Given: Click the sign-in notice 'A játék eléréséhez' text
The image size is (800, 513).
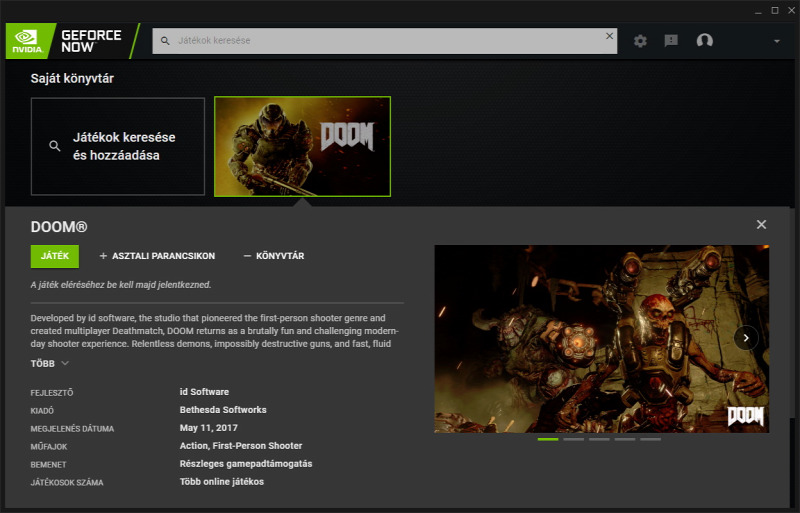Looking at the screenshot, I should pyautogui.click(x=121, y=285).
